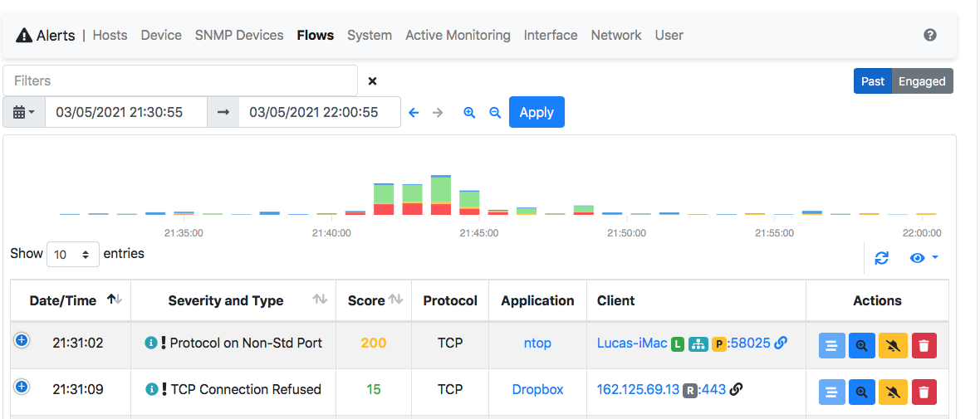Click the start date 21:30:55 field
Screen dimensions: 980x419
pyautogui.click(x=125, y=112)
